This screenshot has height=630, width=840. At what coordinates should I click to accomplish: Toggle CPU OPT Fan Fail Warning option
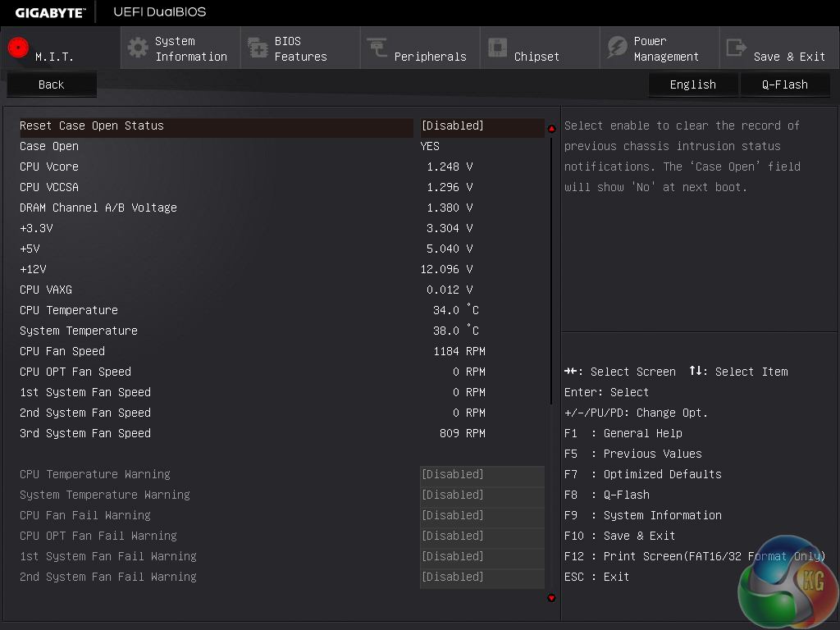click(x=481, y=536)
